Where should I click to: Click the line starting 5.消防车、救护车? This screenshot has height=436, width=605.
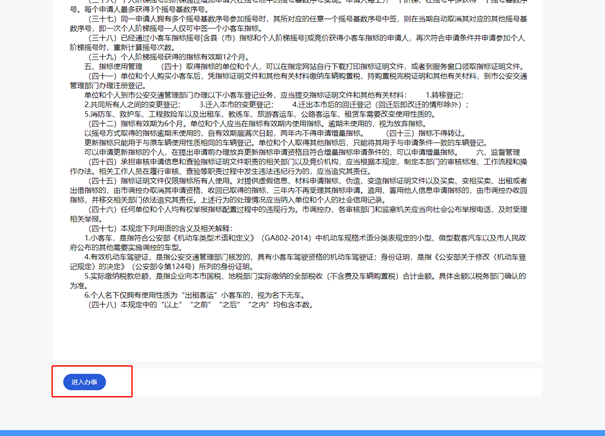pyautogui.click(x=260, y=114)
